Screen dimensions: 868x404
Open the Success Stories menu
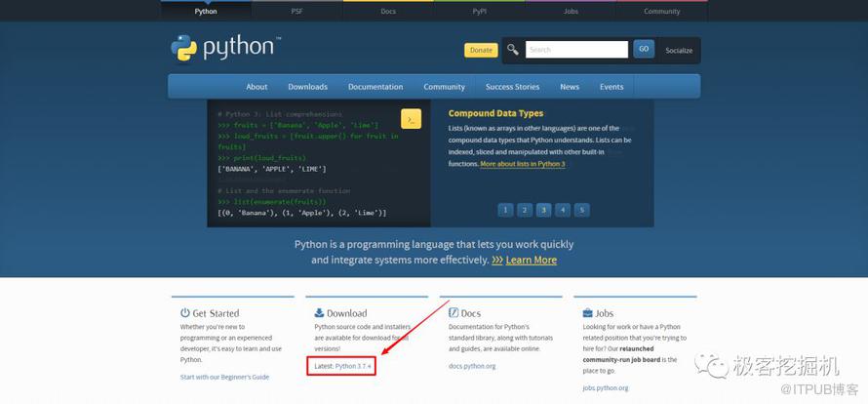click(513, 87)
